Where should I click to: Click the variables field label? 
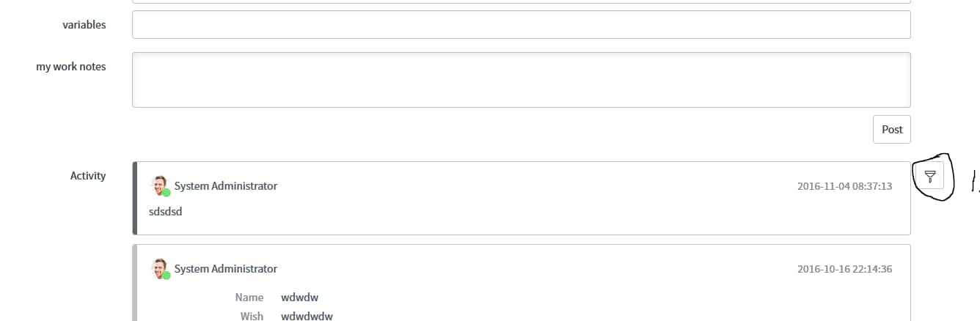pos(84,24)
